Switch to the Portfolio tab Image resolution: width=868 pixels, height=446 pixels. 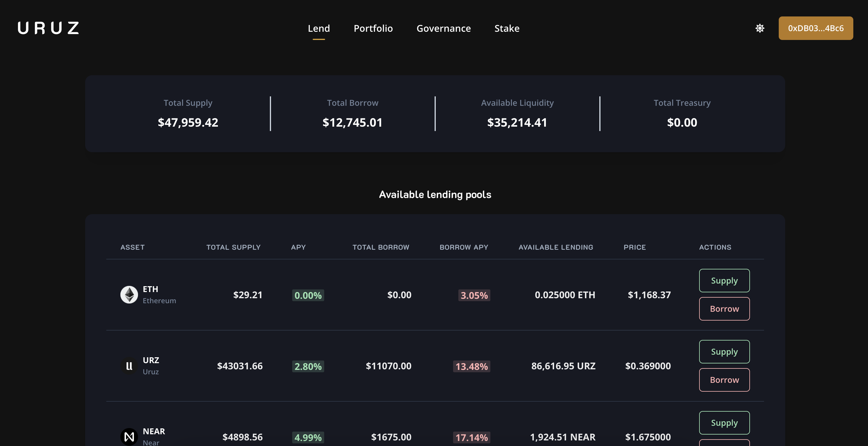(373, 28)
